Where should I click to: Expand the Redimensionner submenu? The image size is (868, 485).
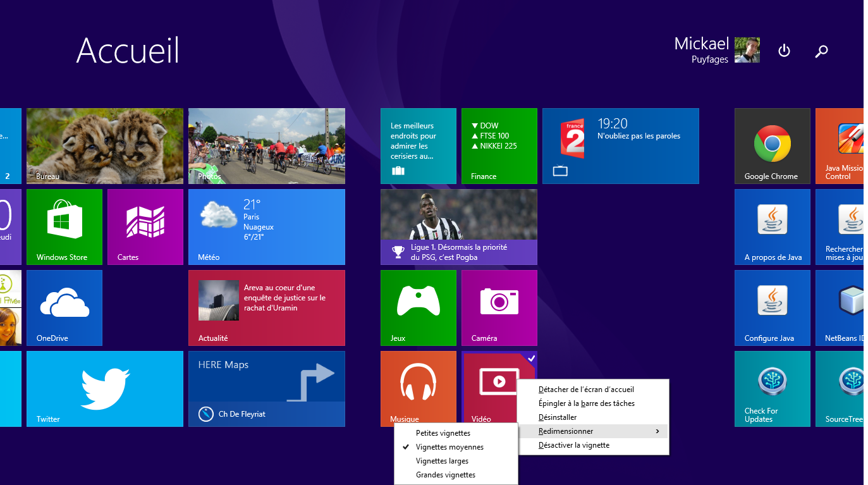pyautogui.click(x=593, y=431)
